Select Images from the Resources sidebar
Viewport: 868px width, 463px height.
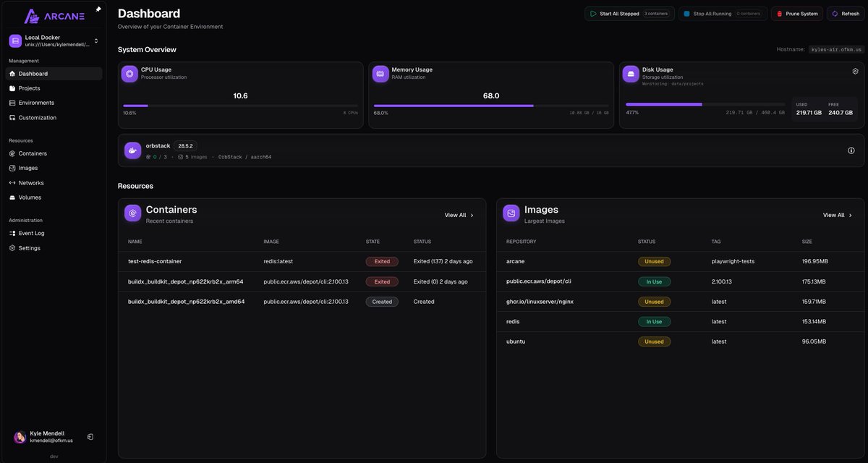pyautogui.click(x=27, y=167)
